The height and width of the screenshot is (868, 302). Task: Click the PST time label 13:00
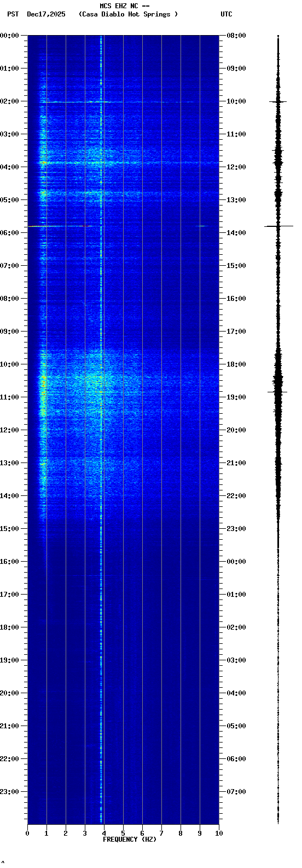pos(10,463)
